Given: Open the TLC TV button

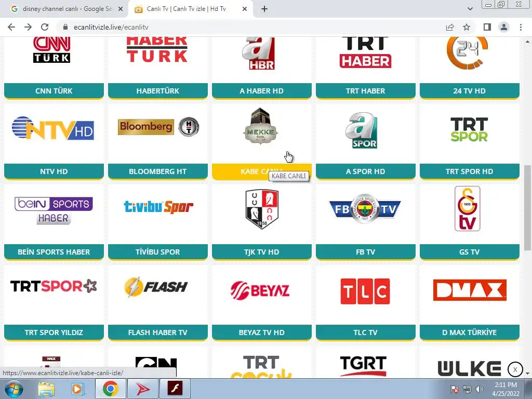Looking at the screenshot, I should pos(365,332).
